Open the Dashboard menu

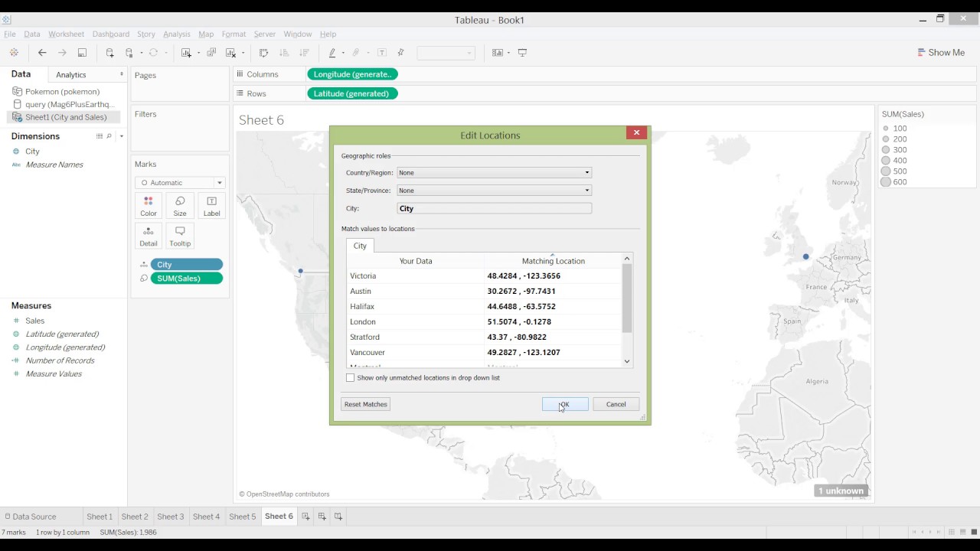click(111, 34)
